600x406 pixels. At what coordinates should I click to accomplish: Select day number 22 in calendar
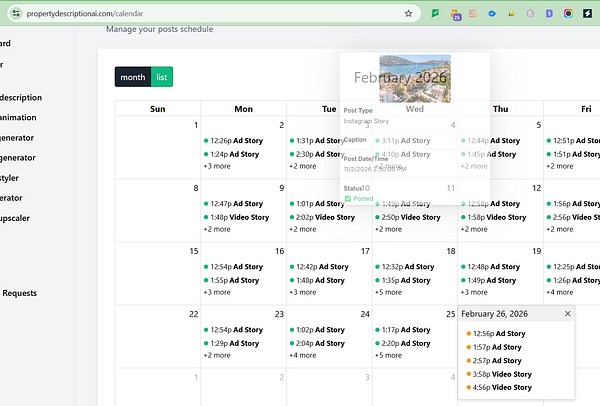point(194,314)
